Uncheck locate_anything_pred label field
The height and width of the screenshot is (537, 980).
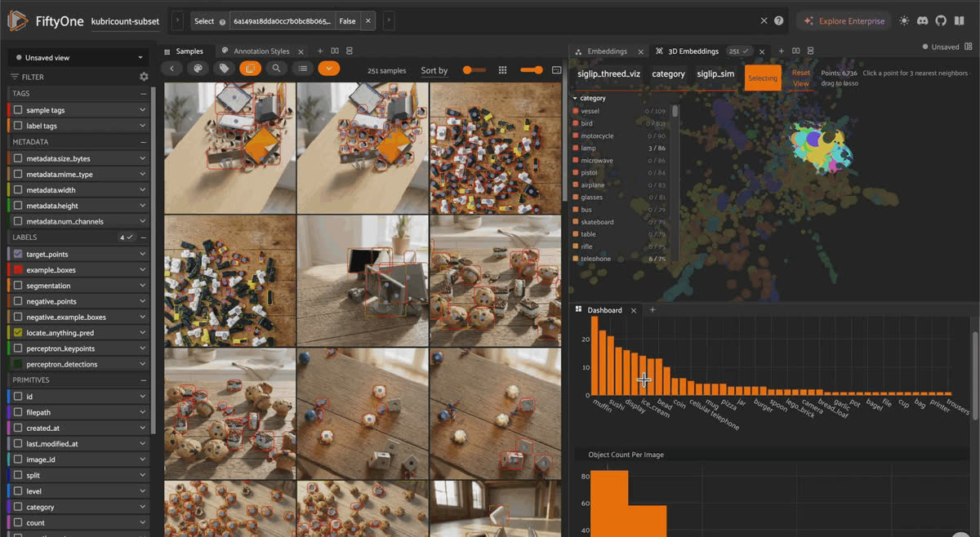click(x=18, y=333)
